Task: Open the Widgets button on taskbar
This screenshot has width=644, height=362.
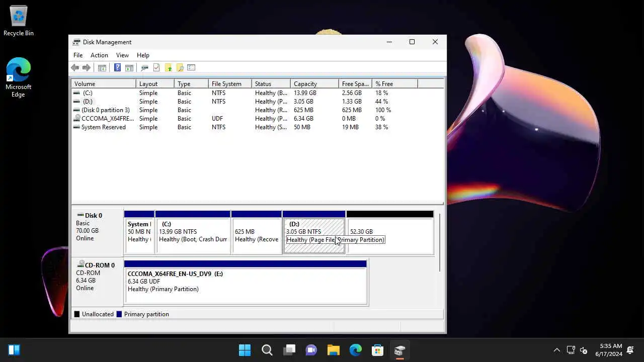Action: click(14, 350)
